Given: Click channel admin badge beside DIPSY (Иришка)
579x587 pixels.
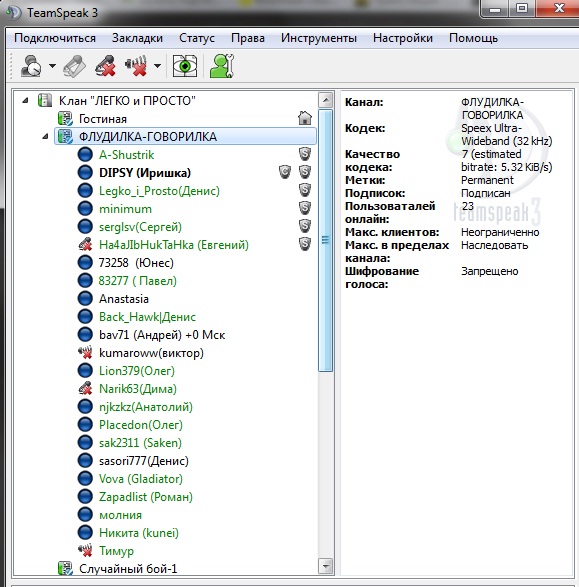Looking at the screenshot, I should click(285, 172).
